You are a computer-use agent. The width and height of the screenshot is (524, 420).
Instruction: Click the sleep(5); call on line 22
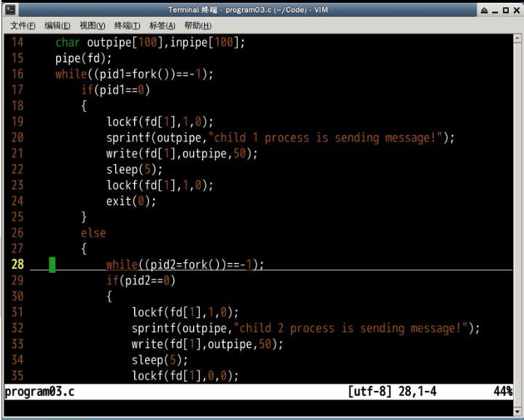point(131,169)
